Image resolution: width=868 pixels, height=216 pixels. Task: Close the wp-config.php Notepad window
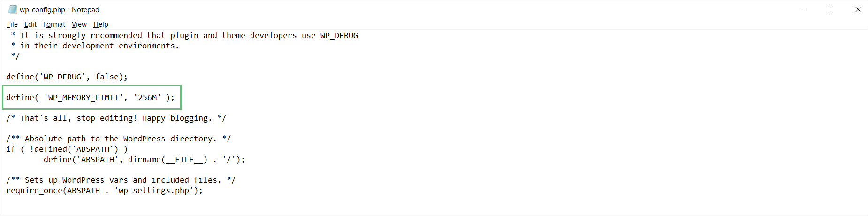(x=858, y=9)
